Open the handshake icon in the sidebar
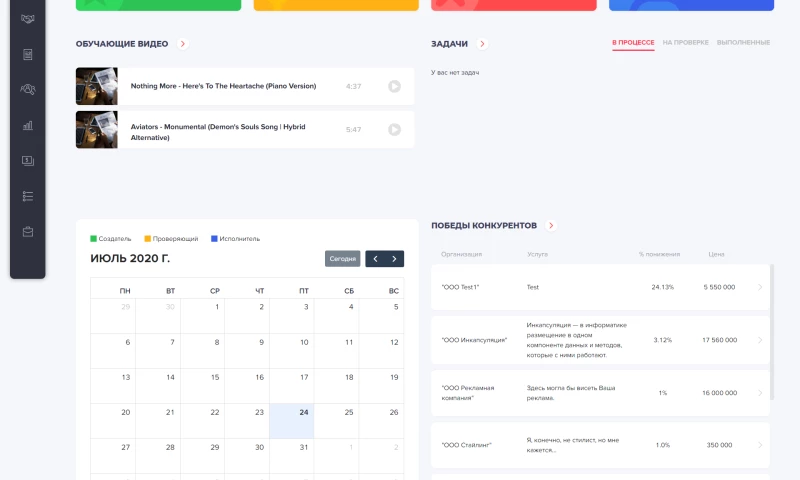Image resolution: width=800 pixels, height=480 pixels. pos(28,19)
